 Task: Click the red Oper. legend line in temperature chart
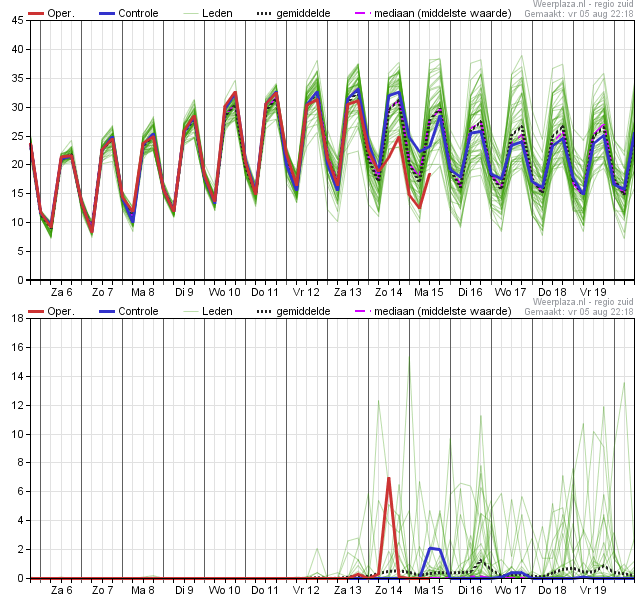[x=36, y=14]
